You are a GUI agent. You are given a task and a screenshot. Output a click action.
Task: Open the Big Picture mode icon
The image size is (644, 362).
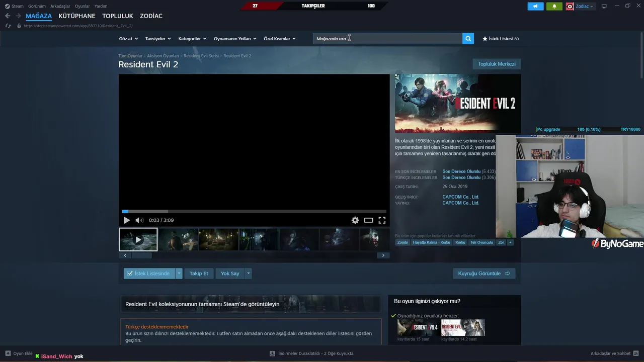604,6
